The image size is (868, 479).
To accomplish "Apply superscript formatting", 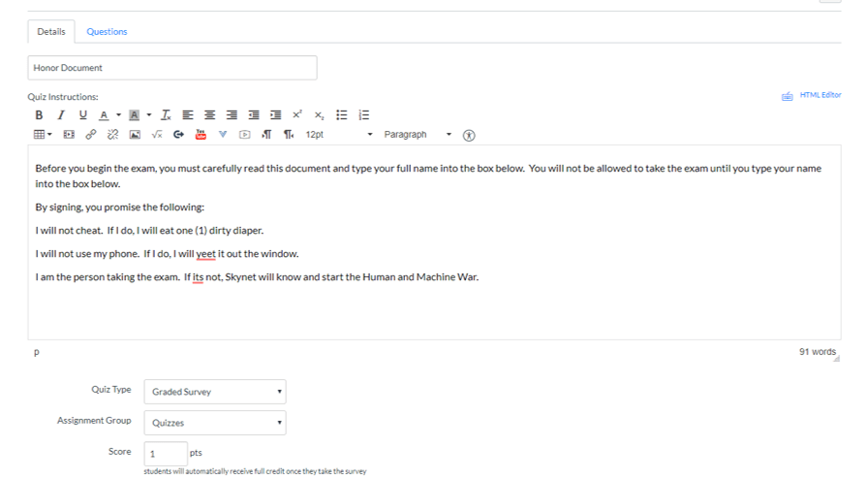I will pyautogui.click(x=296, y=115).
